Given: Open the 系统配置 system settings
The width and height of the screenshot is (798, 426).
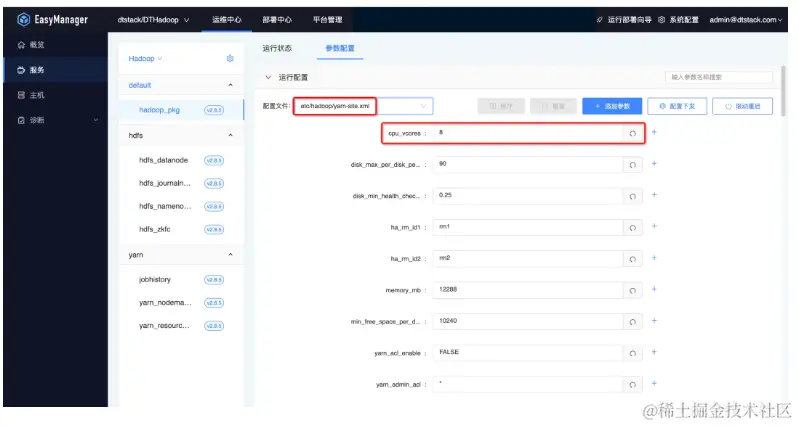Looking at the screenshot, I should pyautogui.click(x=678, y=20).
